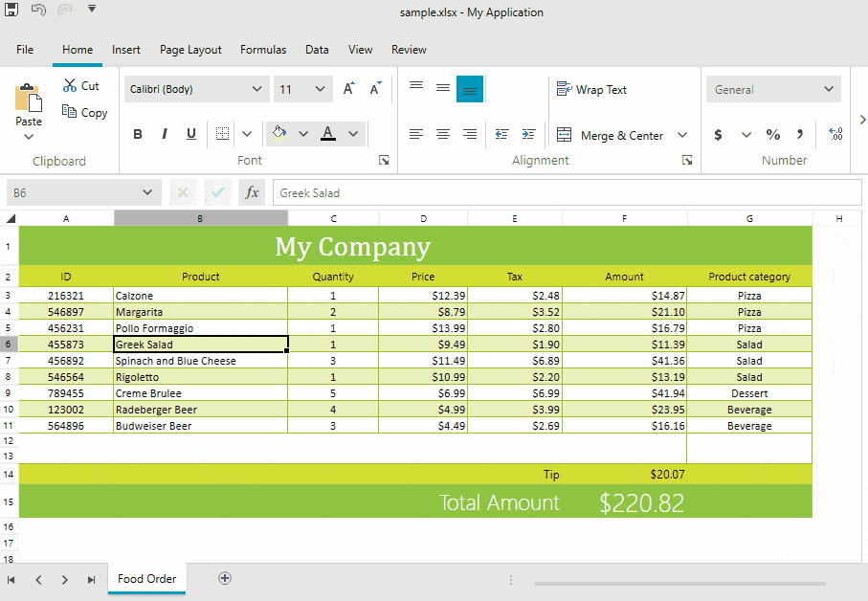Click the increase indent icon
The height and width of the screenshot is (601, 868).
pos(528,135)
